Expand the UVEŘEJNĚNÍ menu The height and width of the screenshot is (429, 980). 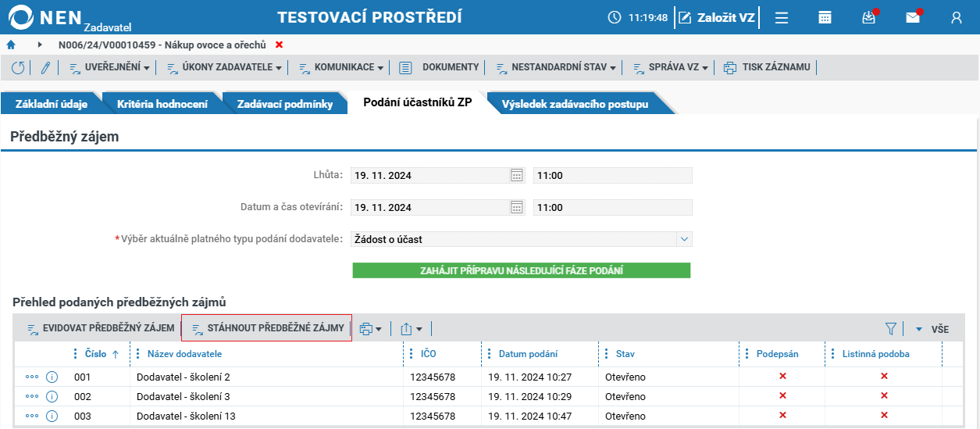pos(110,67)
